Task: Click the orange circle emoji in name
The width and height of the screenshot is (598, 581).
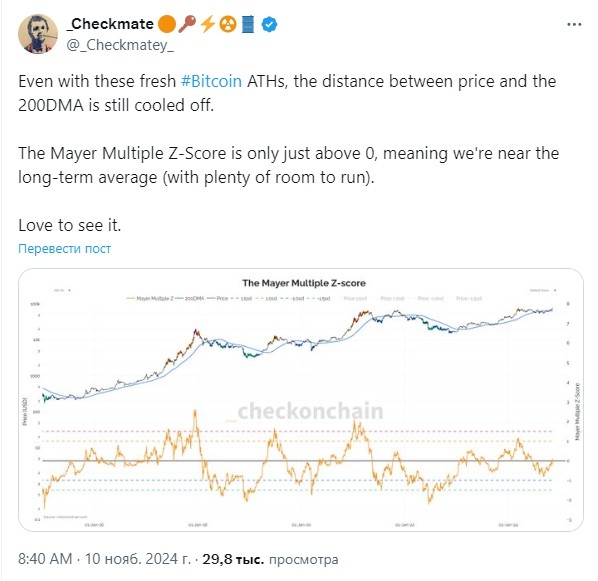Action: click(166, 24)
